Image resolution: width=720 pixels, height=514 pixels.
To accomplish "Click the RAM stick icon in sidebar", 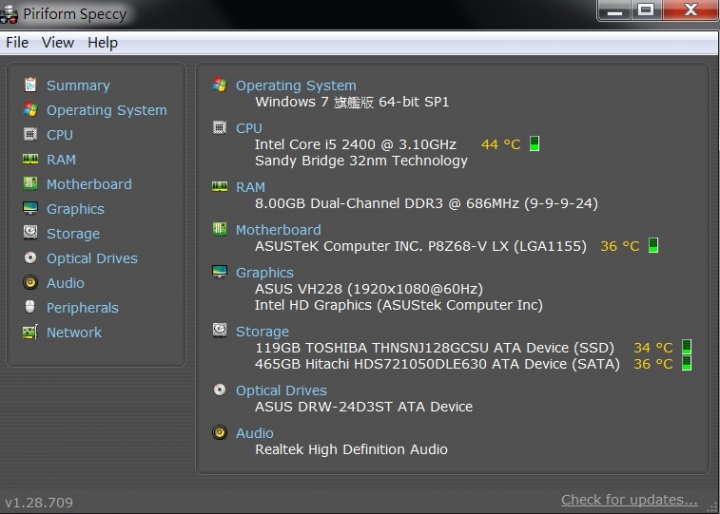I will 30,159.
